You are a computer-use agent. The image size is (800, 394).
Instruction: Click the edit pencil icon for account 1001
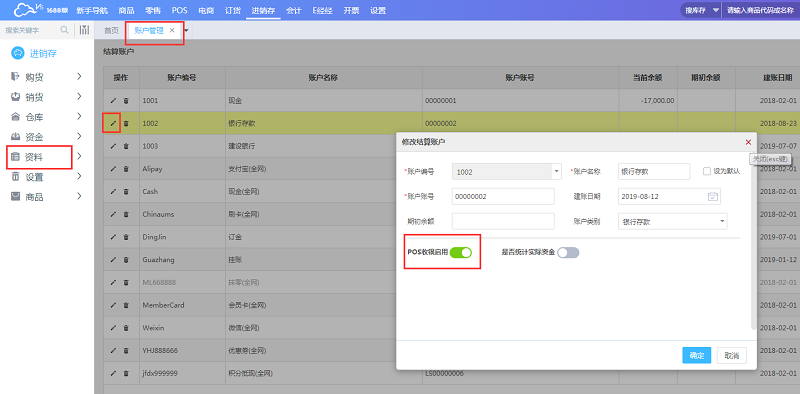click(x=113, y=101)
